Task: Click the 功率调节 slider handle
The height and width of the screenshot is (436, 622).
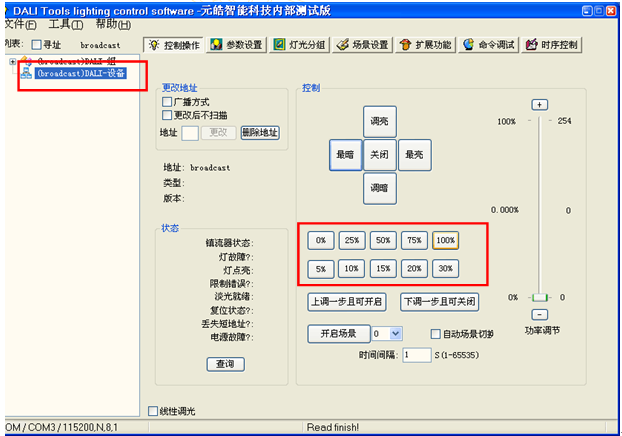Action: point(540,298)
